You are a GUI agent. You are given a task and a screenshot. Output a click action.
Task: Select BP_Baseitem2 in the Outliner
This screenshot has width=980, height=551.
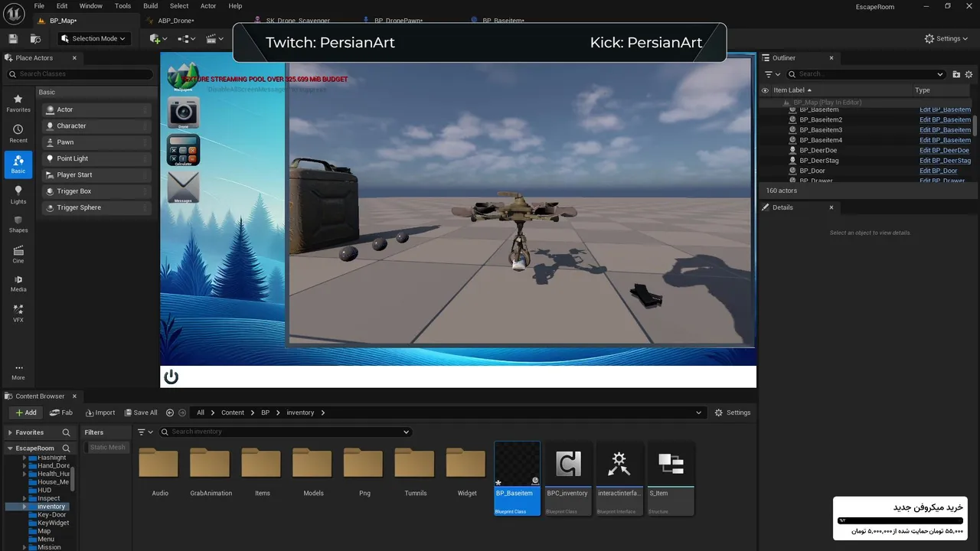(x=821, y=120)
